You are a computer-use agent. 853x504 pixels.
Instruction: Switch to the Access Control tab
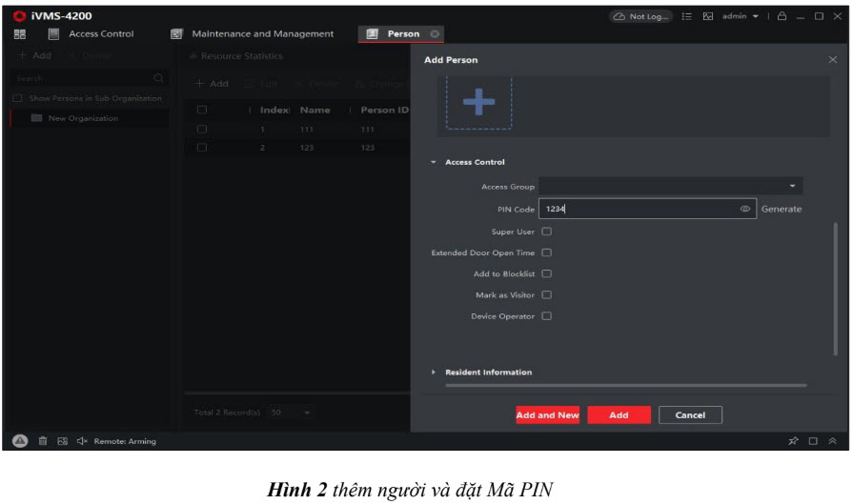click(101, 34)
